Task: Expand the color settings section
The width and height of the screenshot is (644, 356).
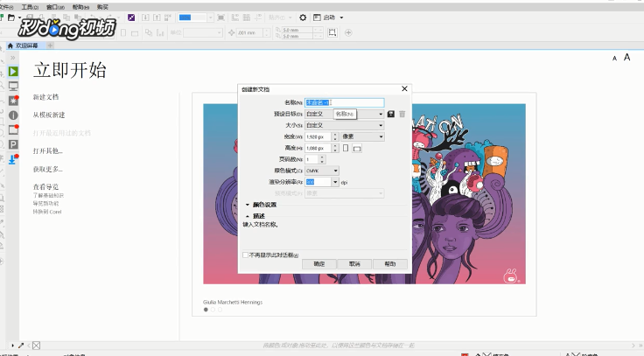Action: tap(248, 205)
